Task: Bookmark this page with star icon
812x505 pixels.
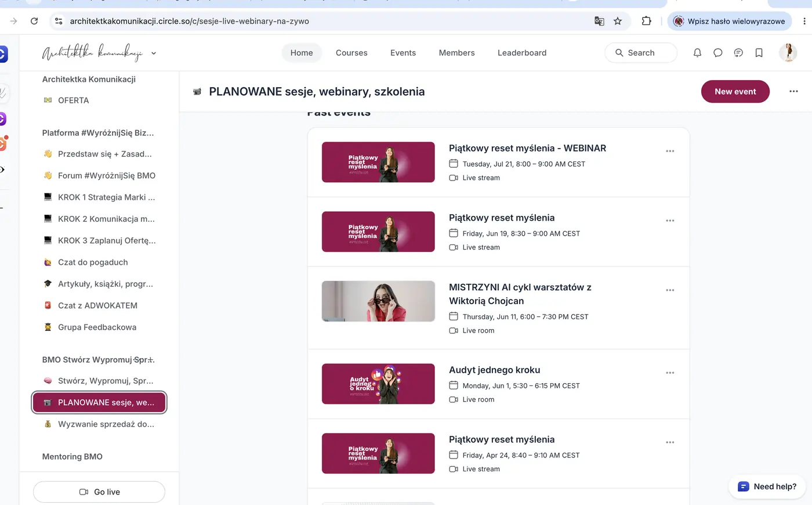Action: click(618, 21)
